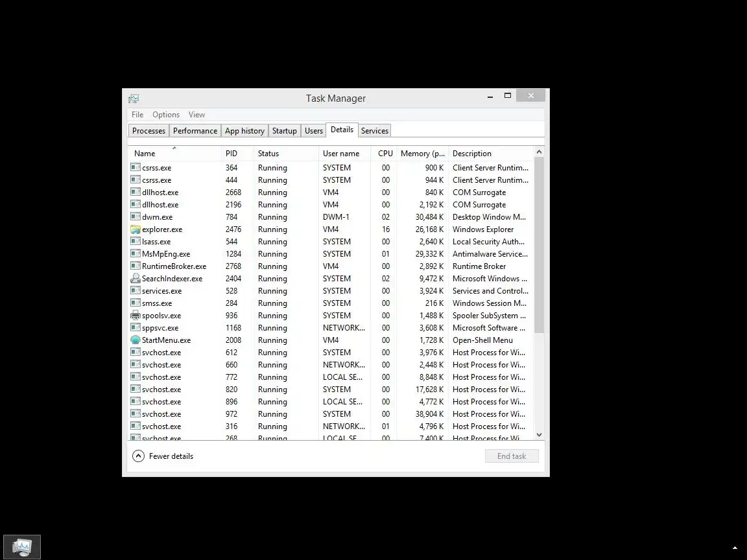Click the Task Manager title bar icon
The width and height of the screenshot is (747, 560).
pyautogui.click(x=134, y=99)
